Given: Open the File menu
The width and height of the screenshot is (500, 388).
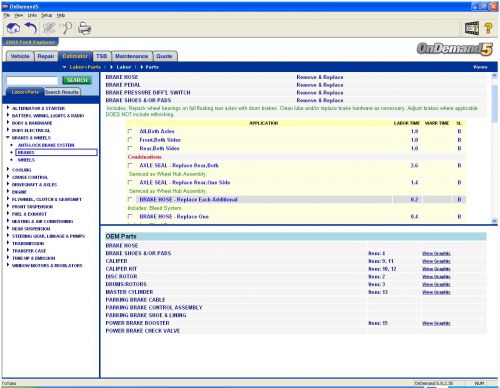Looking at the screenshot, I should (x=7, y=15).
